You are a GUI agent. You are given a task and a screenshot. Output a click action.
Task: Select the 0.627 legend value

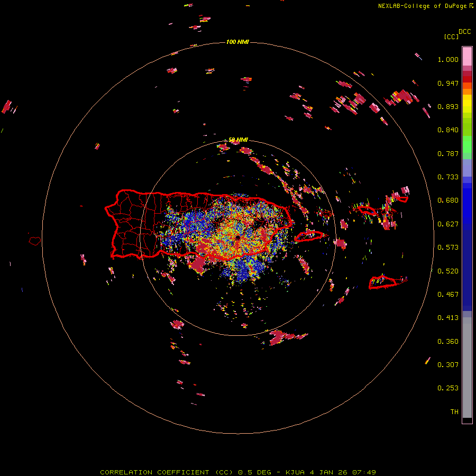(x=448, y=224)
